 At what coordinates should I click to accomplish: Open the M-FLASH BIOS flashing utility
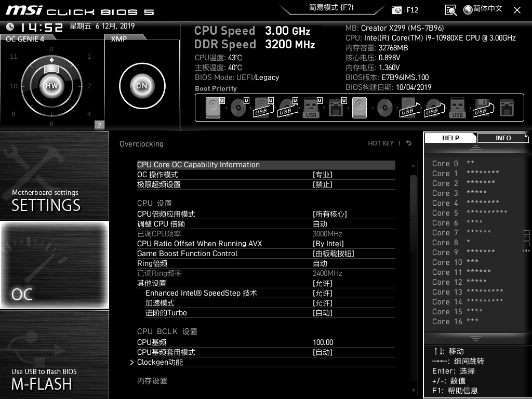click(55, 354)
